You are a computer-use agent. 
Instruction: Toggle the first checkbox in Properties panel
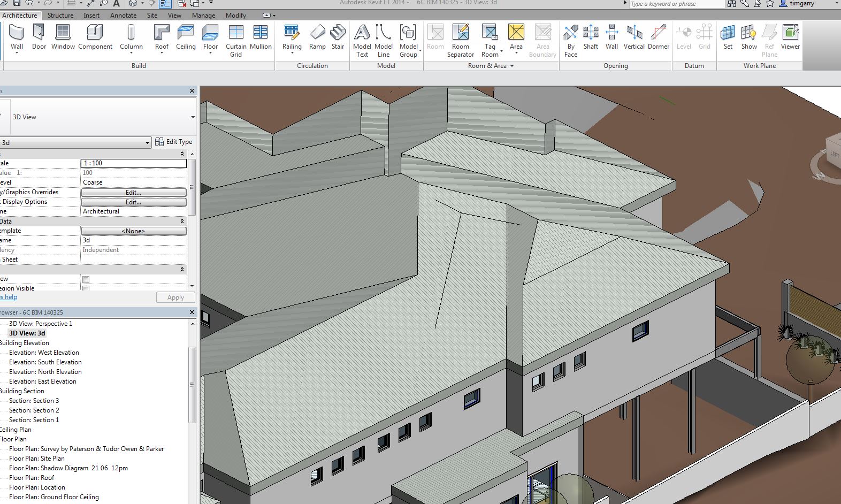[x=86, y=279]
